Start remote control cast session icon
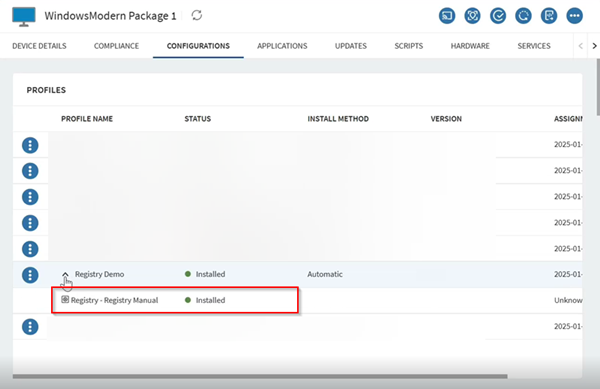This screenshot has height=389, width=600. (x=447, y=16)
